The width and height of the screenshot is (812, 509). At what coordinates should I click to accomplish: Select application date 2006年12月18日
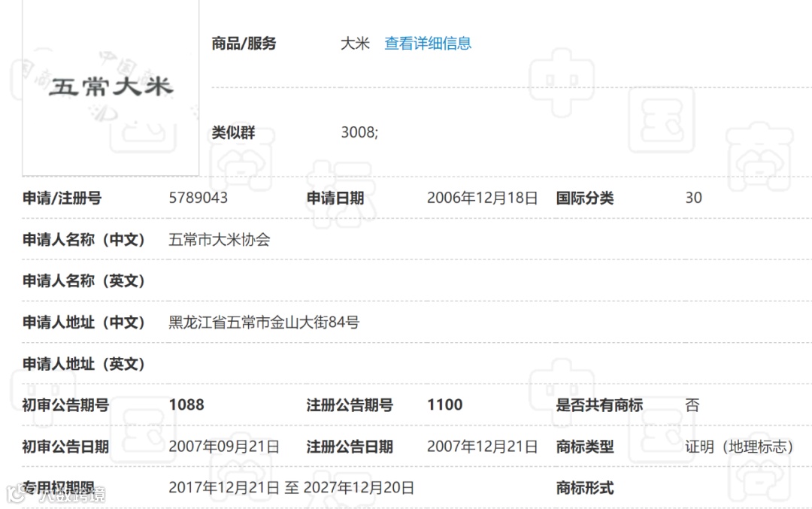click(x=482, y=198)
